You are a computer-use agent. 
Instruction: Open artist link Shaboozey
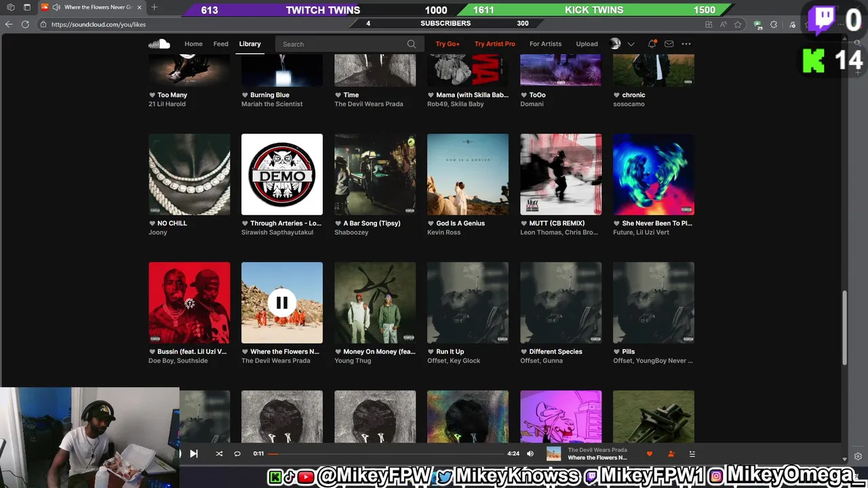[351, 232]
